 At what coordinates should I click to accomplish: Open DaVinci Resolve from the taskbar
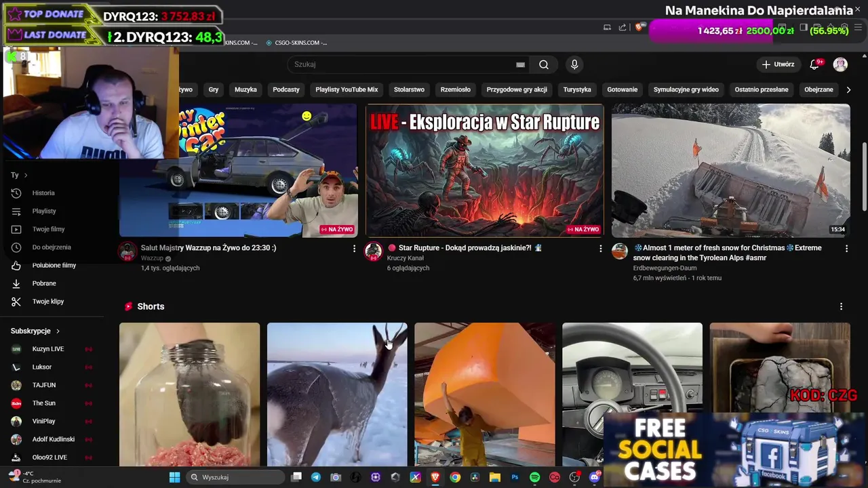click(x=475, y=477)
